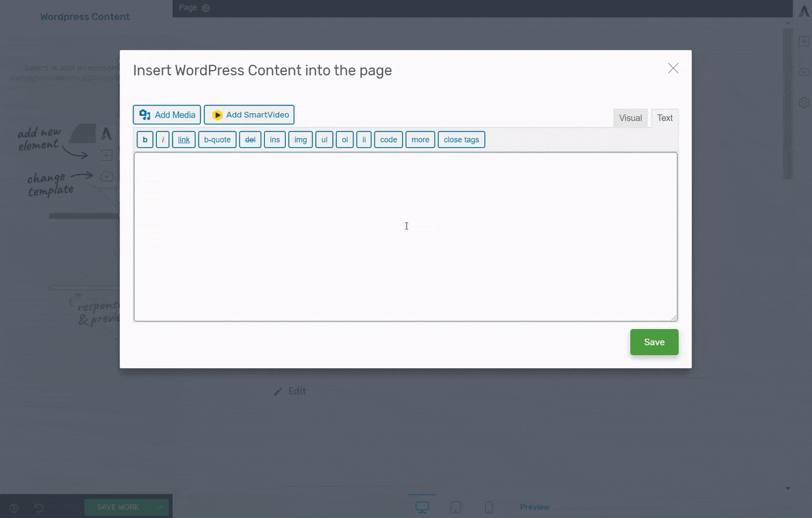Close the Insert WordPress Content dialog
The image size is (812, 518).
coord(673,68)
